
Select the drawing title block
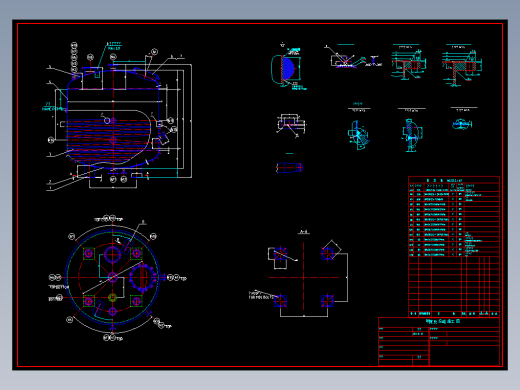click(439, 342)
